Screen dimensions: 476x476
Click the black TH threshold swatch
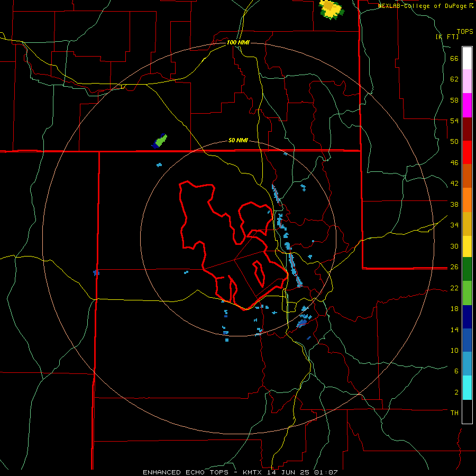pos(467,411)
